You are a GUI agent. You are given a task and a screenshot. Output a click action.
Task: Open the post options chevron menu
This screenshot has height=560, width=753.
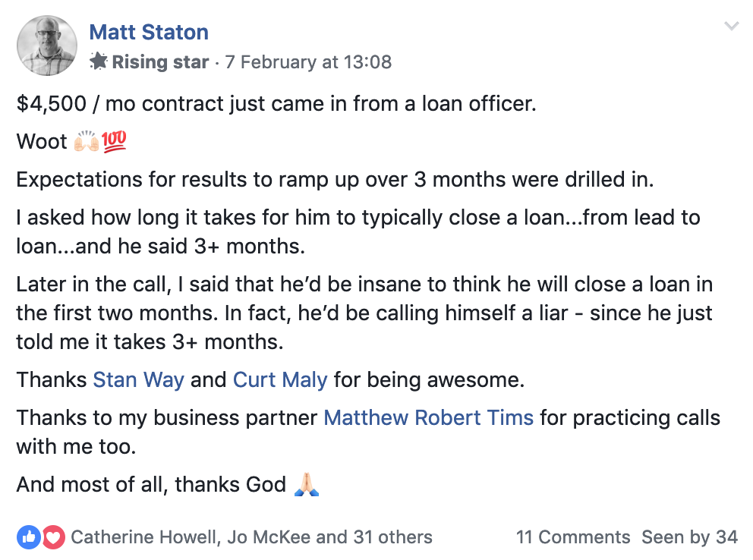point(732,27)
